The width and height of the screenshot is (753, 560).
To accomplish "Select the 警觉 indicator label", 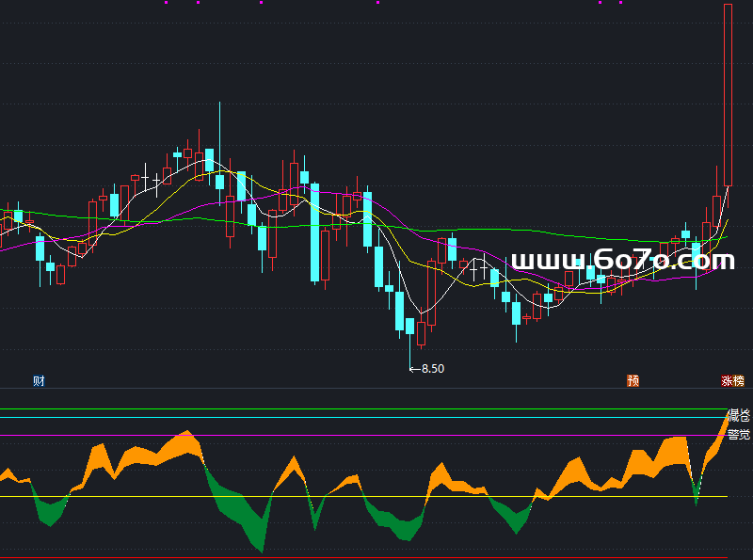I will [x=739, y=434].
